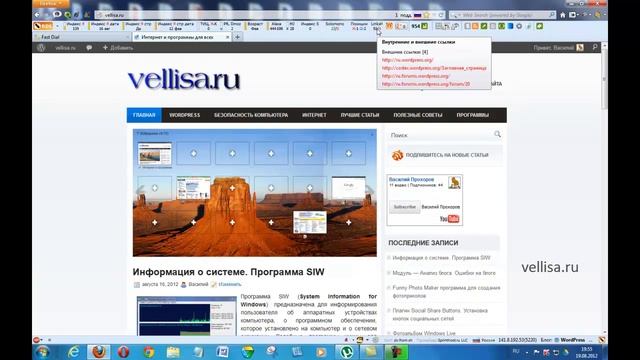Image resolution: width=640 pixels, height=360 pixels.
Task: Open the comments bubble in admin bar
Action: coord(89,48)
